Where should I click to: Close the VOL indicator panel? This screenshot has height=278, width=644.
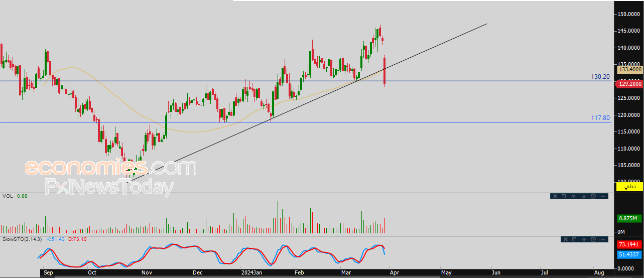coord(555,196)
